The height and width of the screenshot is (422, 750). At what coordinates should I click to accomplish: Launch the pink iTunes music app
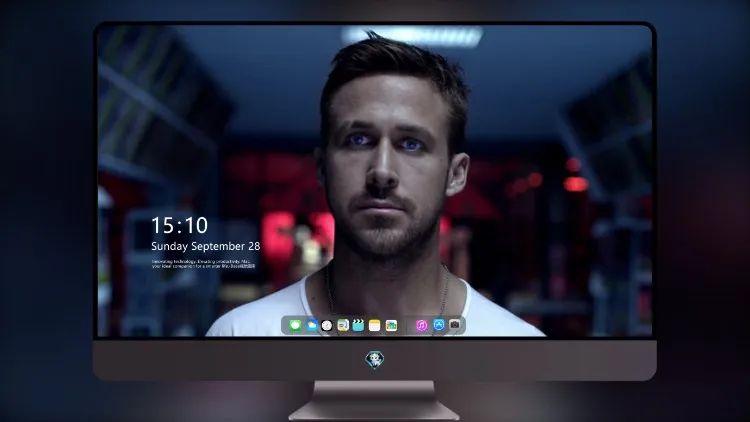click(421, 325)
